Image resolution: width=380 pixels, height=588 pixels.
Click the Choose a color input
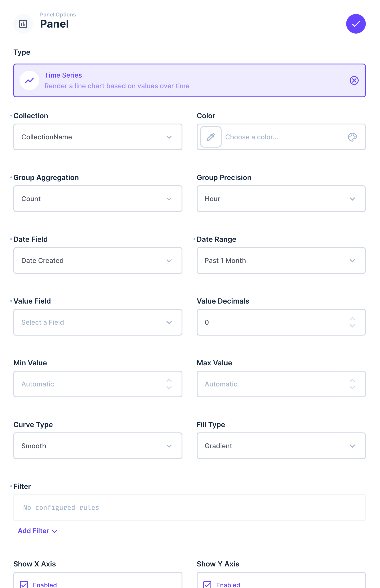coord(284,137)
